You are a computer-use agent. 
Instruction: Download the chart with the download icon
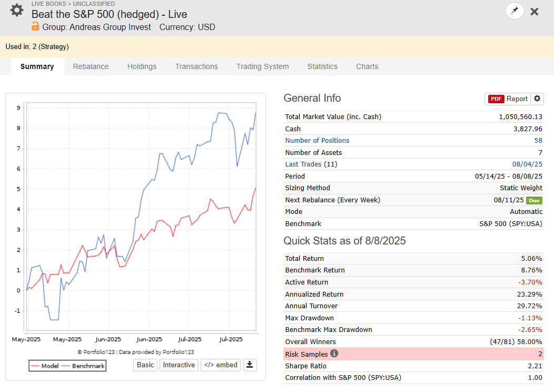click(250, 365)
